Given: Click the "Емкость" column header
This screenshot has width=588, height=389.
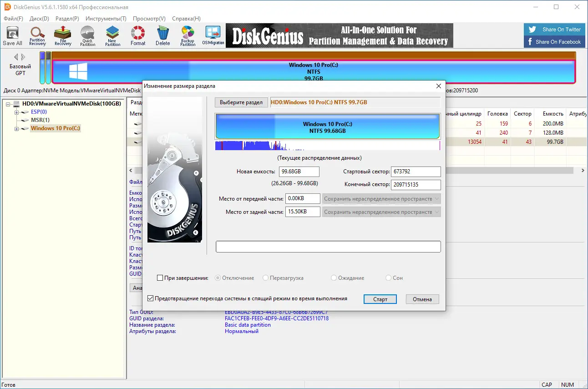Looking at the screenshot, I should pyautogui.click(x=553, y=114).
